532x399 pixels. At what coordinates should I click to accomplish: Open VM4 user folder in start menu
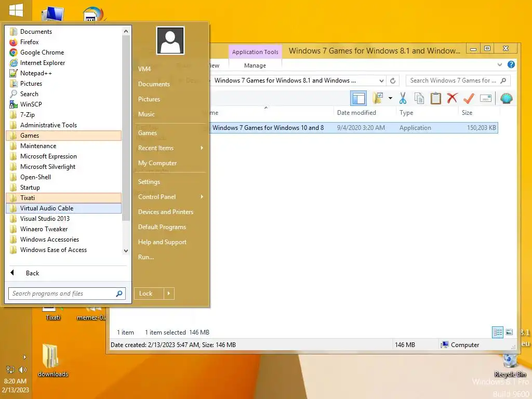click(x=170, y=69)
